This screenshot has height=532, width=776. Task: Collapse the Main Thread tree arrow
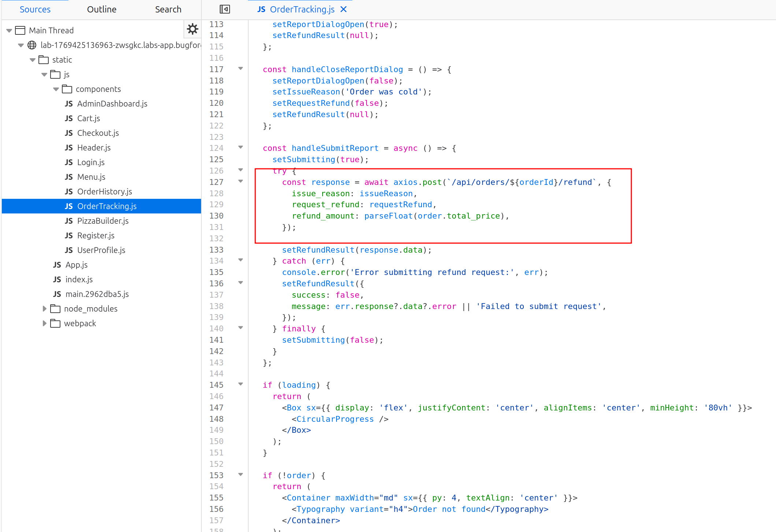click(9, 30)
